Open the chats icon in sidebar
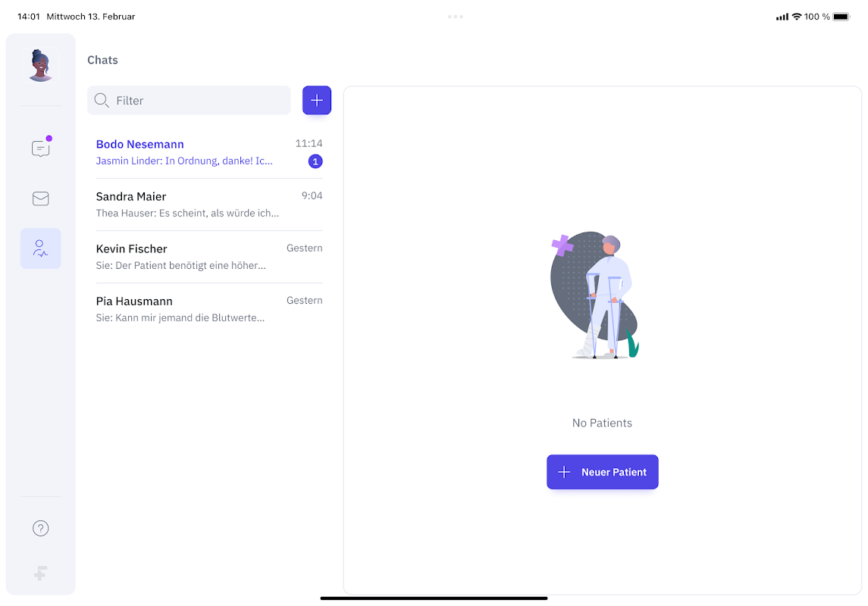This screenshot has width=868, height=606. [x=40, y=148]
